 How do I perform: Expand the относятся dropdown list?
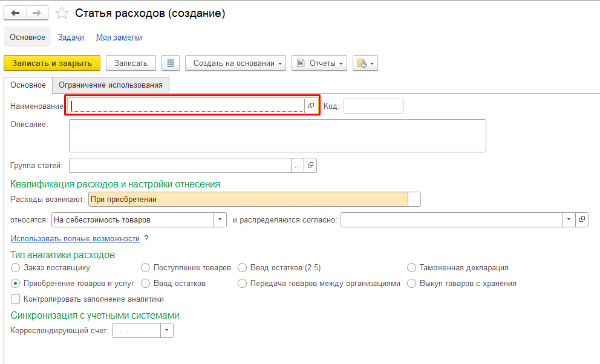[221, 219]
